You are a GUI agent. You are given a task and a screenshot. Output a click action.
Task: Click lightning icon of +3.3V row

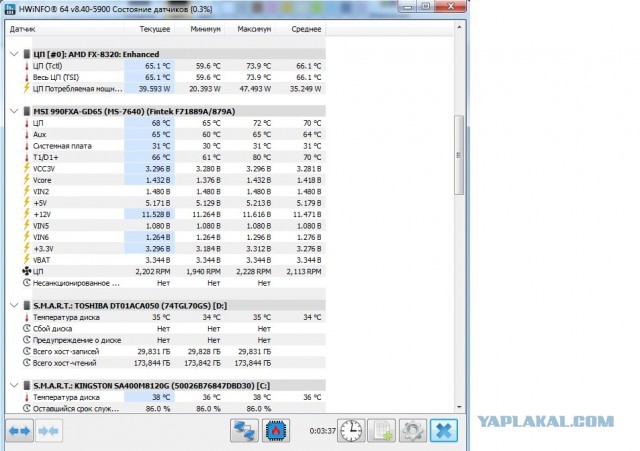tap(27, 248)
